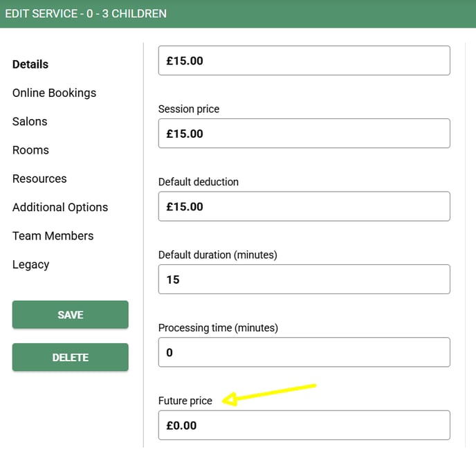
Task: Open the Salons section
Action: [x=30, y=122]
